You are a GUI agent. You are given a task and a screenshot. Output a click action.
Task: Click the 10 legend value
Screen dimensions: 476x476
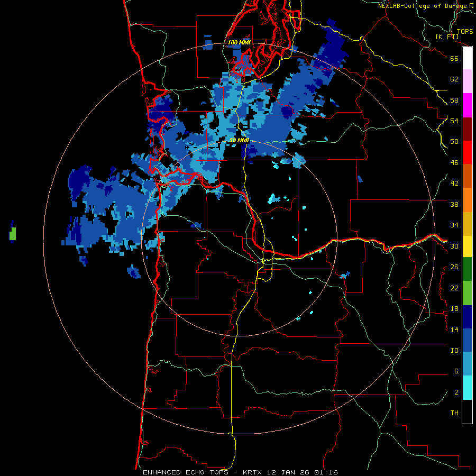[454, 351]
